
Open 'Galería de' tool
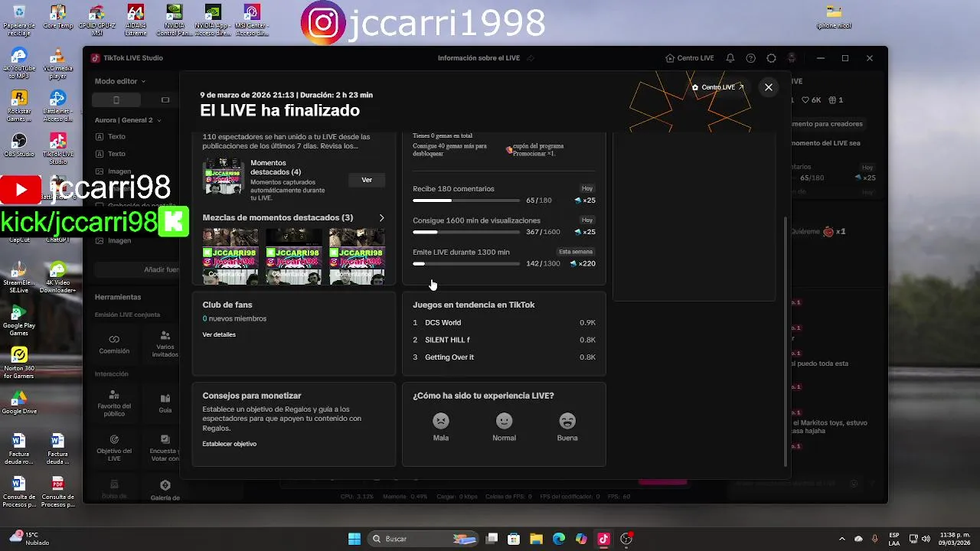tap(165, 491)
